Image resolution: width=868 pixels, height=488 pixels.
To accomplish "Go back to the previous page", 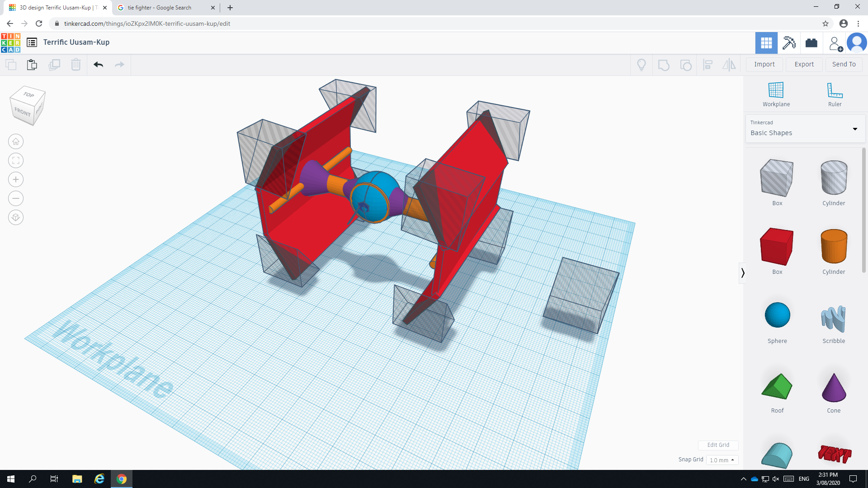I will coord(10,23).
